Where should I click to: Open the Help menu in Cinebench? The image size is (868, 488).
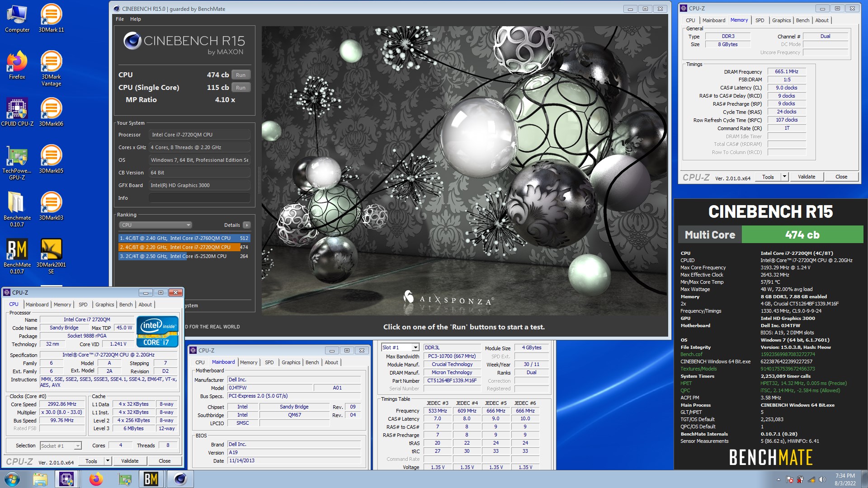pos(136,19)
